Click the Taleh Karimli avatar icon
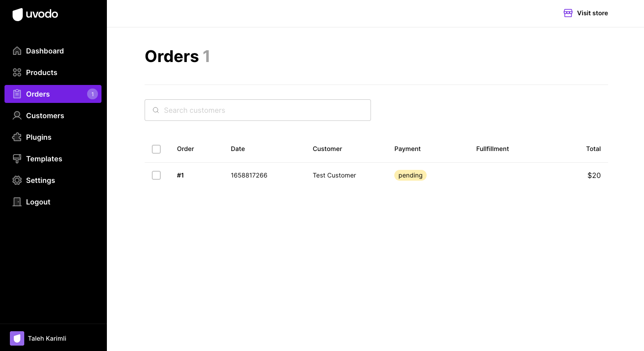Screen dimensions: 644x351 (x=17, y=338)
